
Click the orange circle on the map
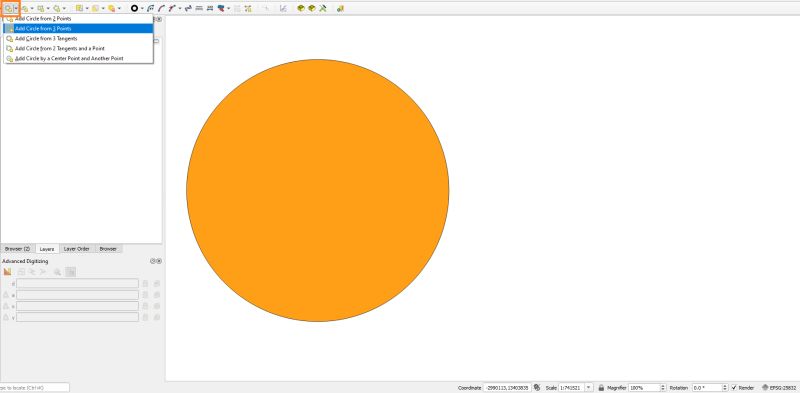point(317,190)
